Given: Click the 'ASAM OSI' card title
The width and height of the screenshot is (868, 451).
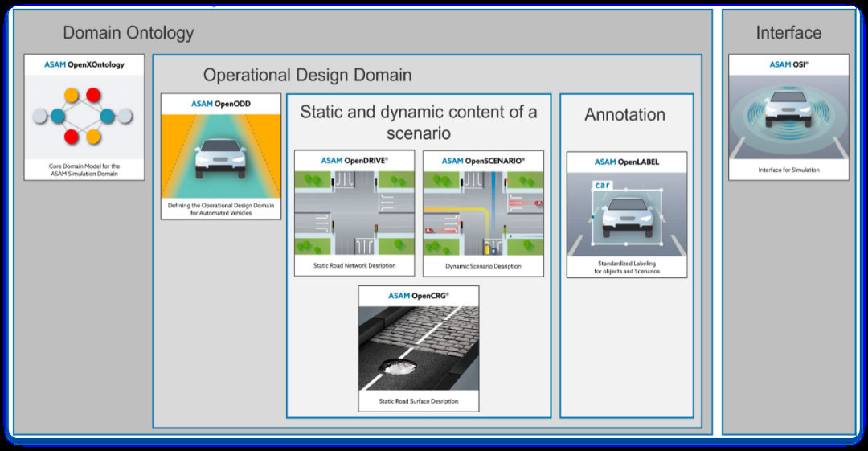Looking at the screenshot, I should tap(788, 65).
